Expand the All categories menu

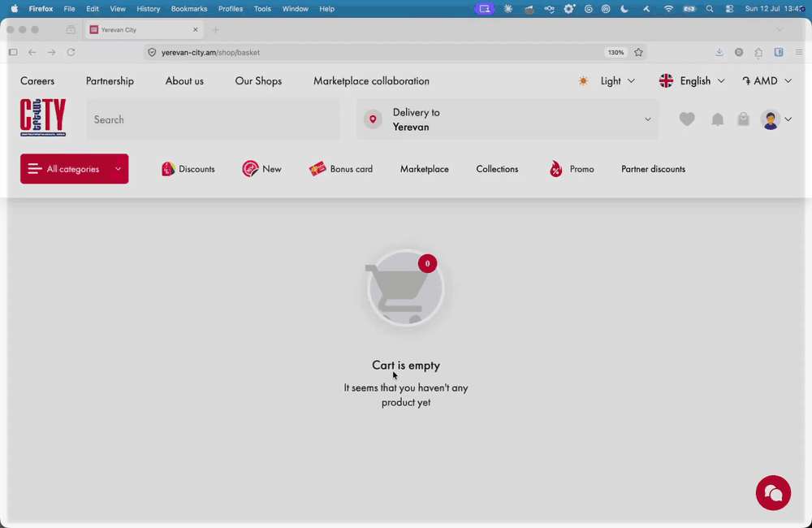click(75, 169)
